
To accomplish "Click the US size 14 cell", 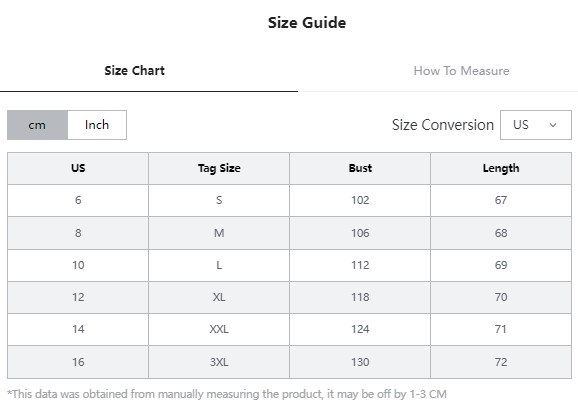I will coord(78,329).
